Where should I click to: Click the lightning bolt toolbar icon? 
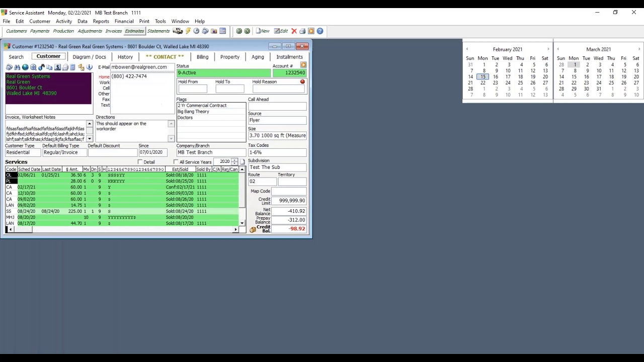coord(188,31)
